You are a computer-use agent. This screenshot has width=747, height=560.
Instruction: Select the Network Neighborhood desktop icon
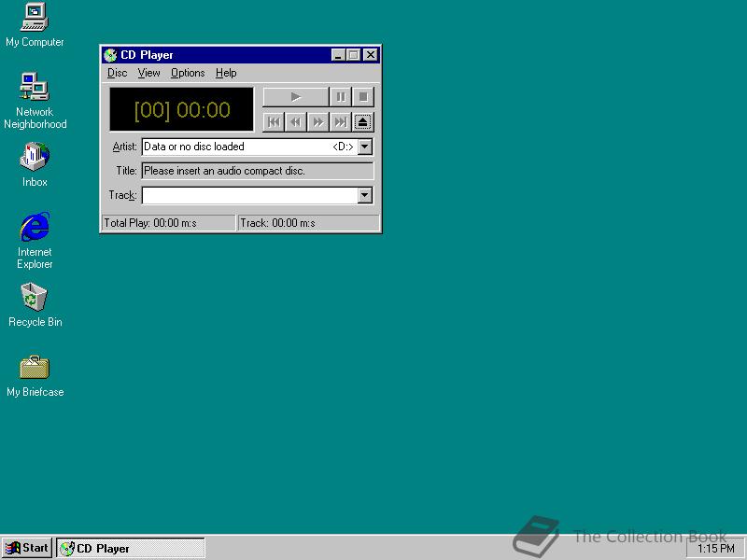click(x=35, y=101)
